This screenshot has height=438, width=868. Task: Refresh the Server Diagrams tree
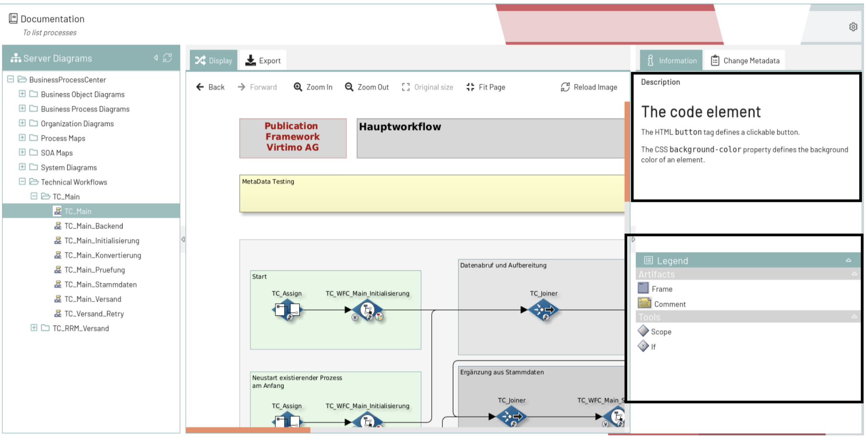click(x=167, y=58)
